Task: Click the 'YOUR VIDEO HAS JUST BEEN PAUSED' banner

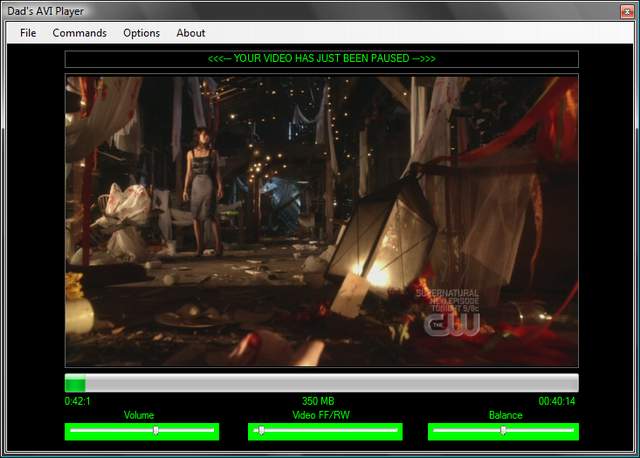Action: pyautogui.click(x=322, y=59)
